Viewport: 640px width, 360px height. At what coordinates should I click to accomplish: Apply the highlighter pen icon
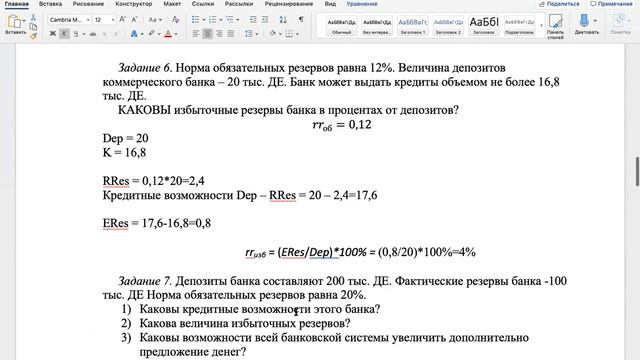tap(151, 34)
